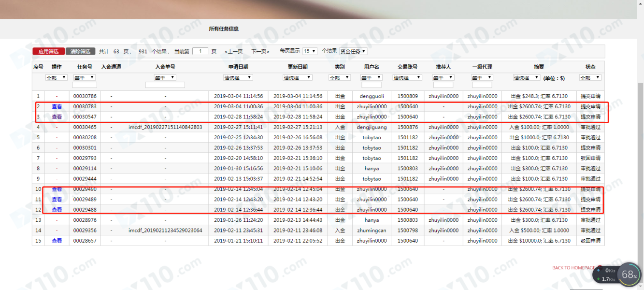Open the 每页显示 page size dropdown

point(310,51)
